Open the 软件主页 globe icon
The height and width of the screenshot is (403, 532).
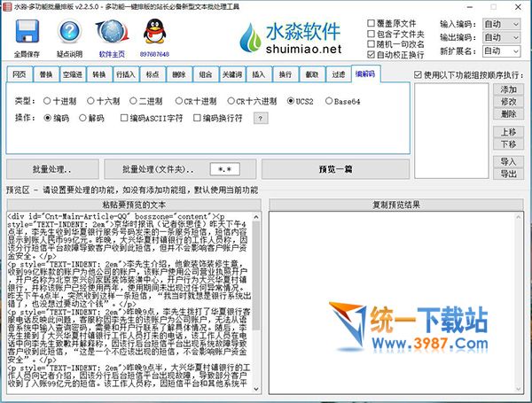[112, 32]
